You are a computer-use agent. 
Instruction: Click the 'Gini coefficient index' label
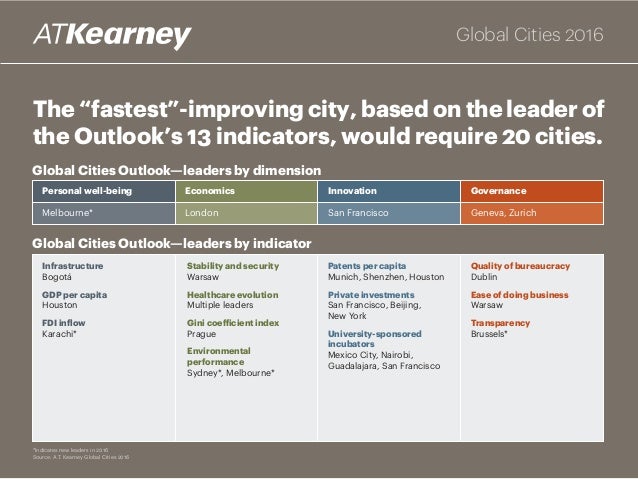tap(233, 323)
